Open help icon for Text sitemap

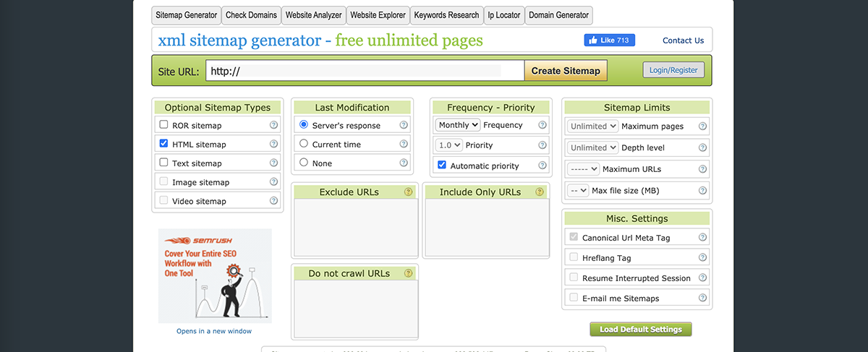(273, 163)
